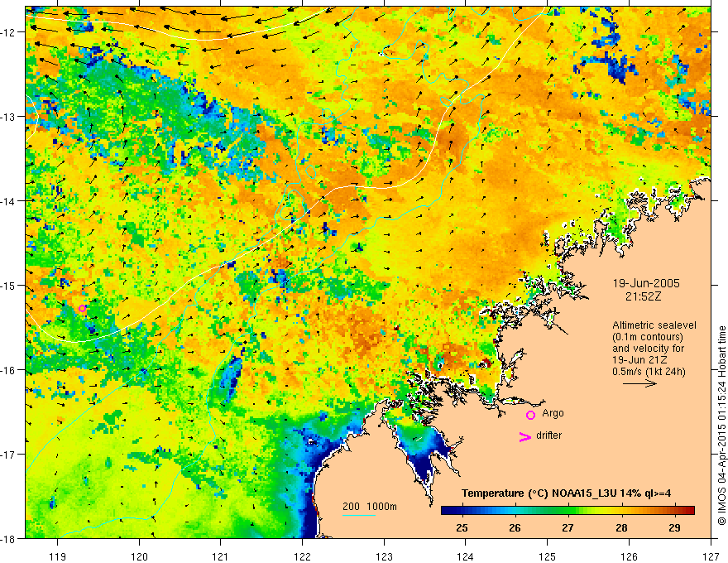Click the color bar label 29
728x563 pixels.
[x=674, y=527]
